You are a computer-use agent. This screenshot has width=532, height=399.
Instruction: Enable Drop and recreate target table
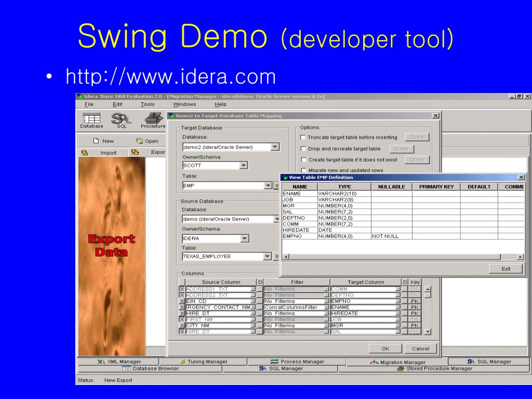coord(303,149)
